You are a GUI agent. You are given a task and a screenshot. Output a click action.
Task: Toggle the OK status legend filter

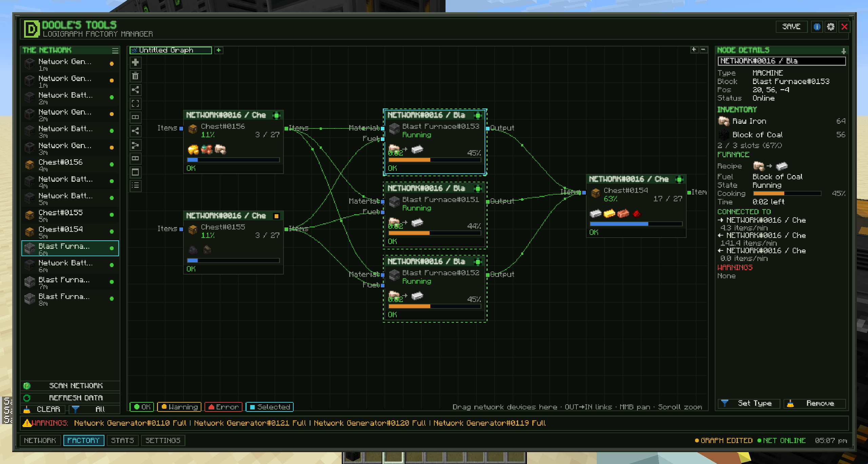pos(142,407)
